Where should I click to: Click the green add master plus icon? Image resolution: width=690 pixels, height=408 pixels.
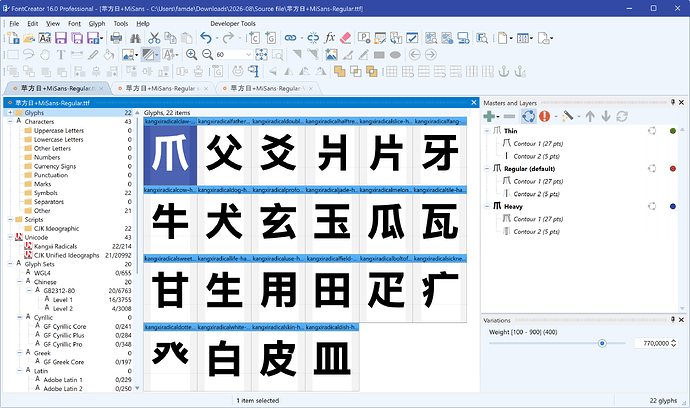(488, 116)
